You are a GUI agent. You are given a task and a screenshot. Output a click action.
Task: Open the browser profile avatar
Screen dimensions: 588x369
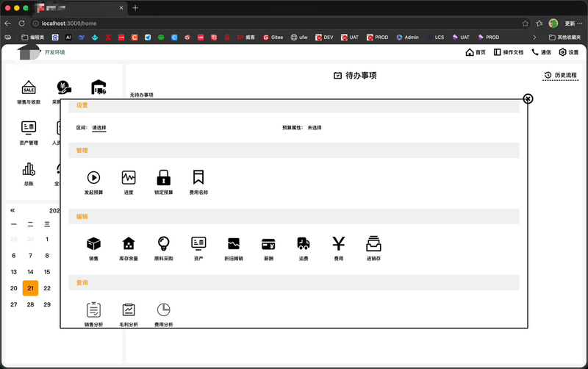[x=553, y=24]
